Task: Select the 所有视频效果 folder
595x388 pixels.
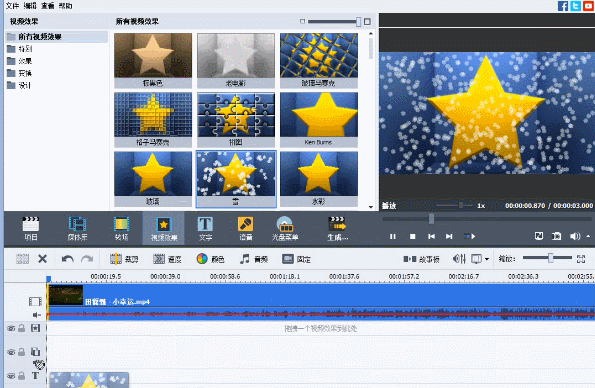Action: point(57,37)
